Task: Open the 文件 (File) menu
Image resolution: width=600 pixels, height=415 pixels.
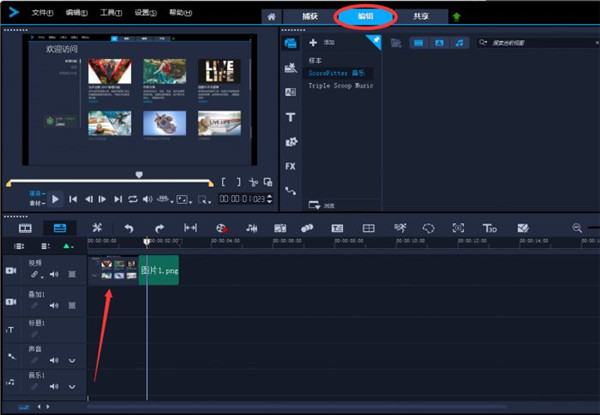Action: (42, 14)
